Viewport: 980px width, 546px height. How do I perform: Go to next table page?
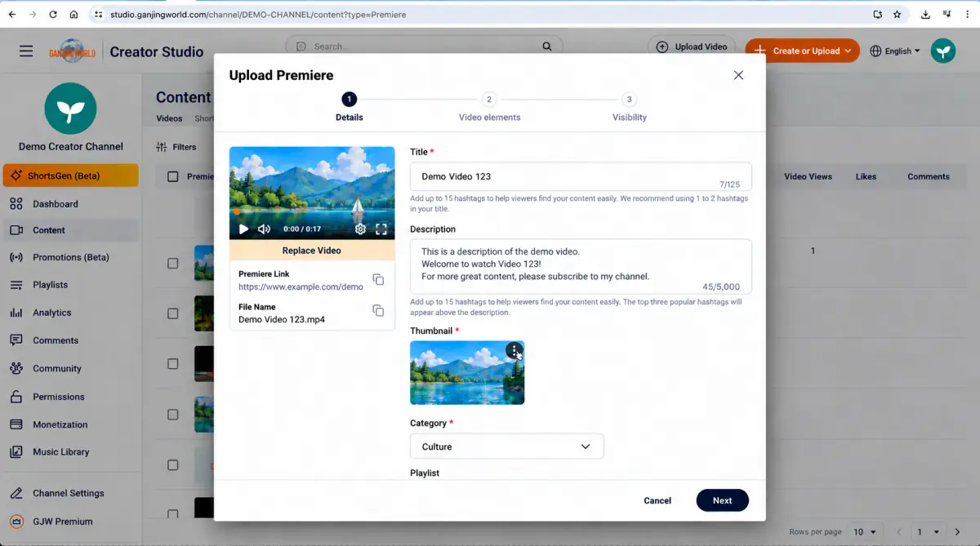click(x=957, y=532)
